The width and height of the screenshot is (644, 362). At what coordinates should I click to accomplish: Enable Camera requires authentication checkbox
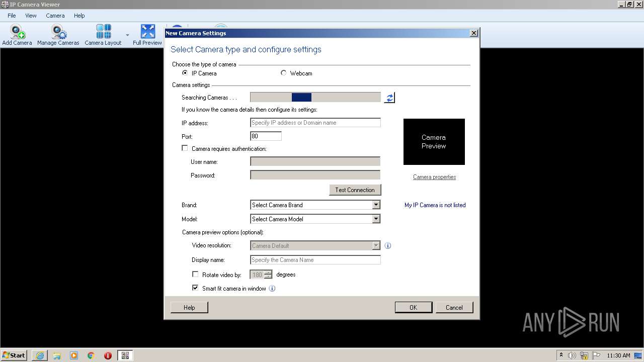click(185, 148)
